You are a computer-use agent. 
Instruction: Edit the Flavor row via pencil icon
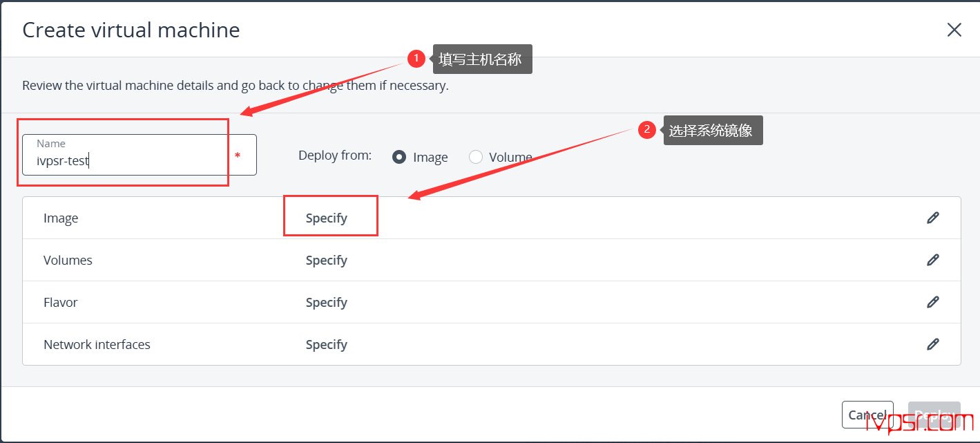click(x=933, y=302)
